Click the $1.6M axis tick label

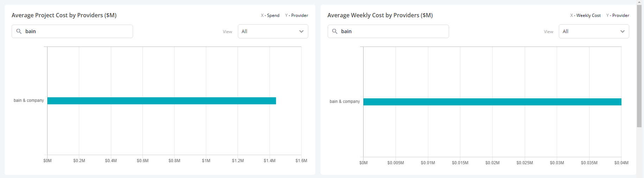click(301, 161)
